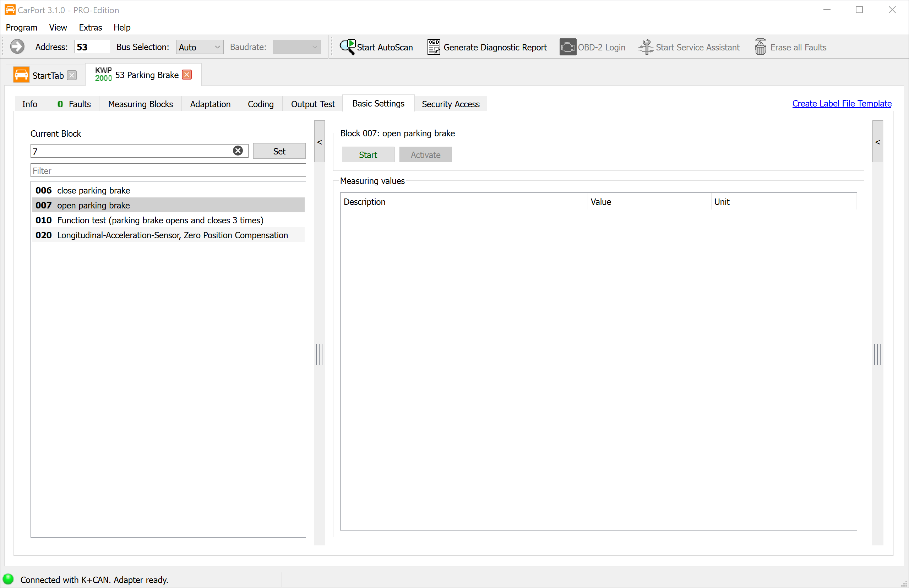Select block 010 Function test
Image resolution: width=909 pixels, height=588 pixels.
(x=168, y=220)
